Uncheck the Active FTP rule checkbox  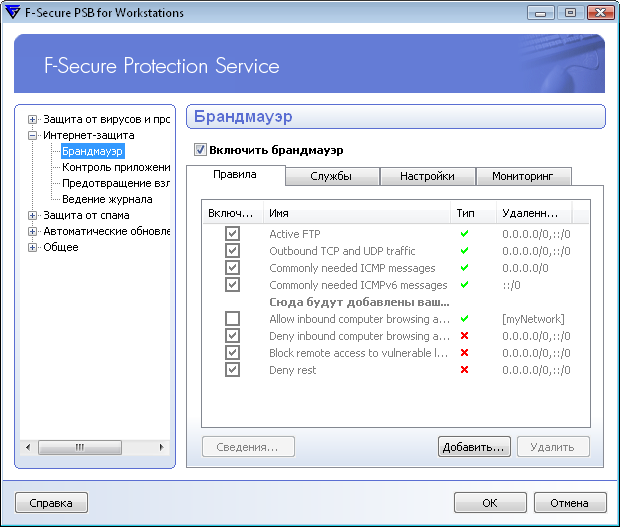pyautogui.click(x=232, y=233)
